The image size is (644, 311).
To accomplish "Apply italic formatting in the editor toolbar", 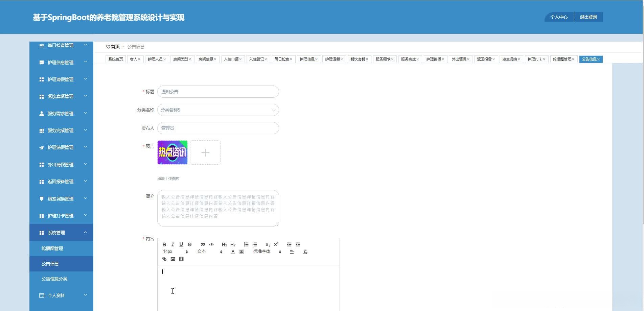I will pyautogui.click(x=173, y=244).
